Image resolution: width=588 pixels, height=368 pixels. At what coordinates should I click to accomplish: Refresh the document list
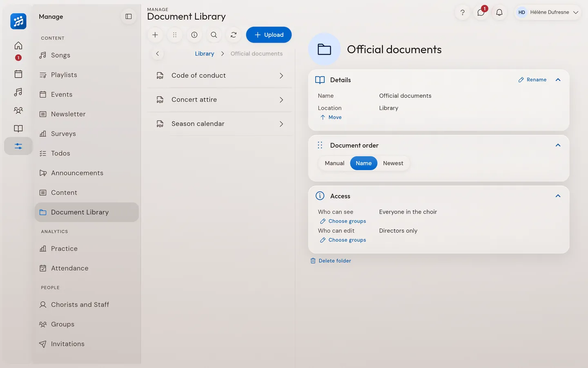(x=234, y=35)
